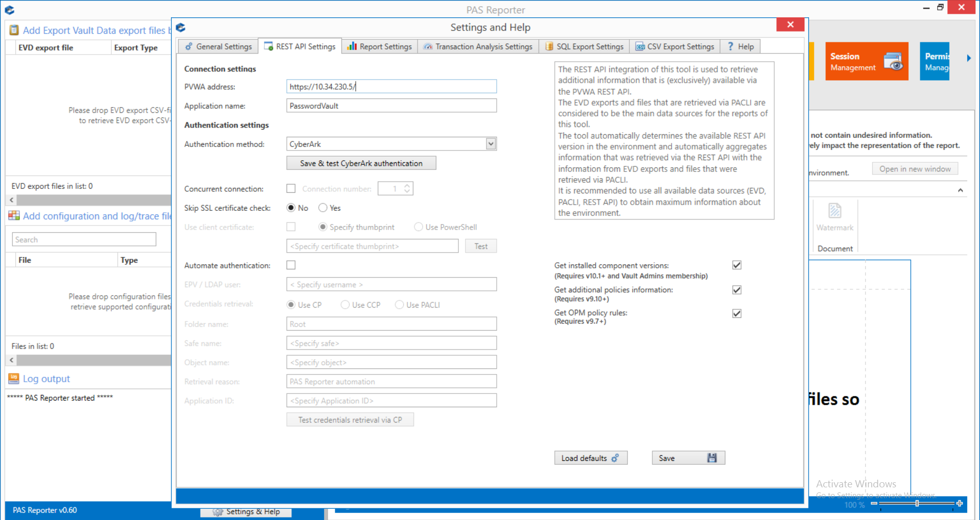Select the REST API Settings tab
The width and height of the screenshot is (980, 520).
point(300,46)
